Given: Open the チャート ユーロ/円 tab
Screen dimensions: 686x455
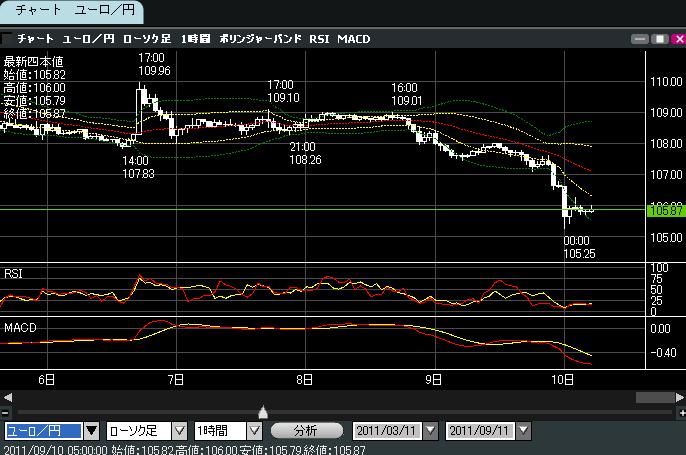Looking at the screenshot, I should 70,11.
